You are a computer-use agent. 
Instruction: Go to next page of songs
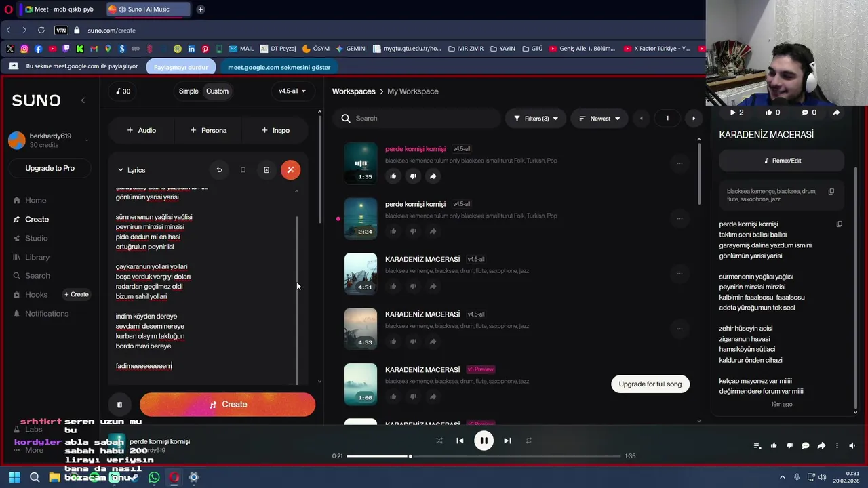(693, 118)
